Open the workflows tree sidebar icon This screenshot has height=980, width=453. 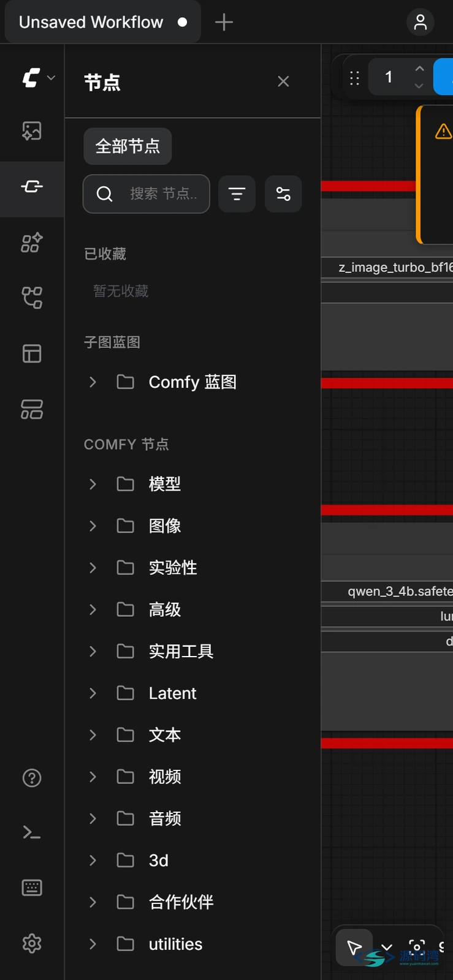click(x=32, y=298)
